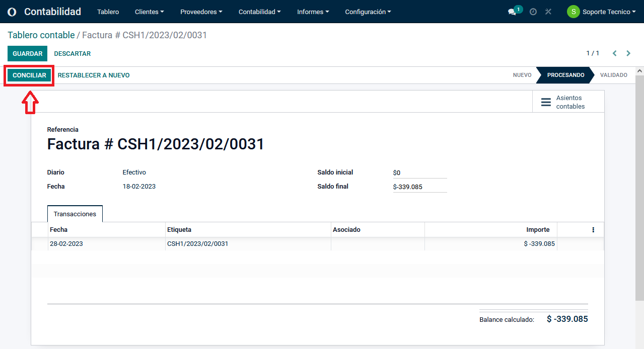Click the Conciliar button
The height and width of the screenshot is (349, 644).
coord(29,75)
